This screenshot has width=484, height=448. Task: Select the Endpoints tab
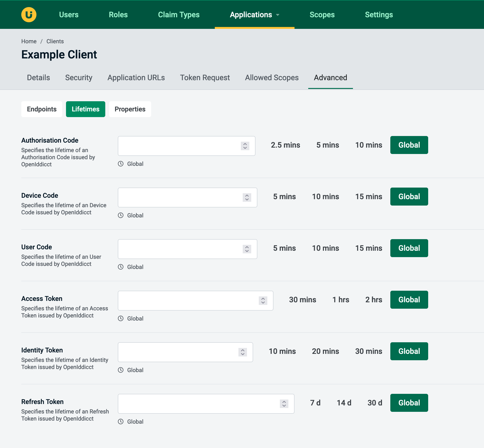click(x=41, y=109)
